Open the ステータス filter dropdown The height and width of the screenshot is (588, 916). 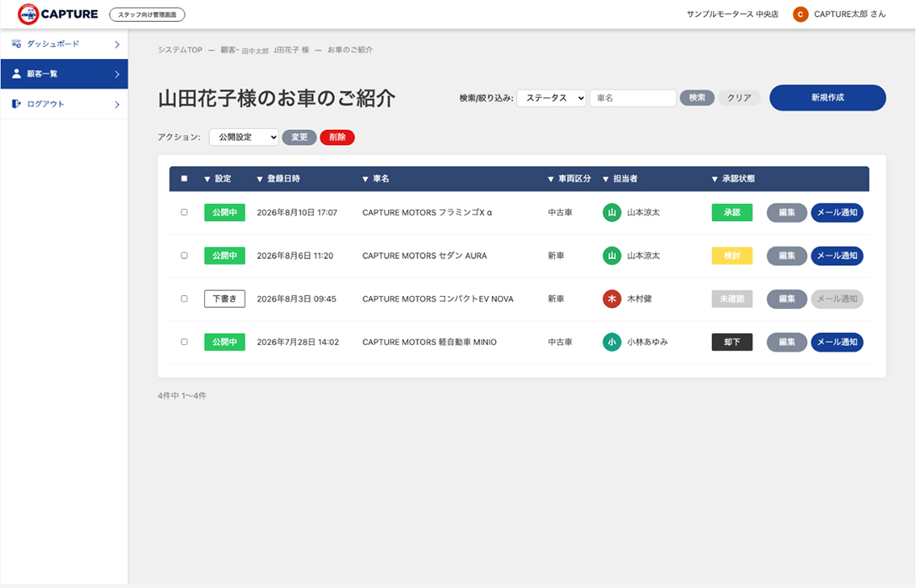coord(552,98)
